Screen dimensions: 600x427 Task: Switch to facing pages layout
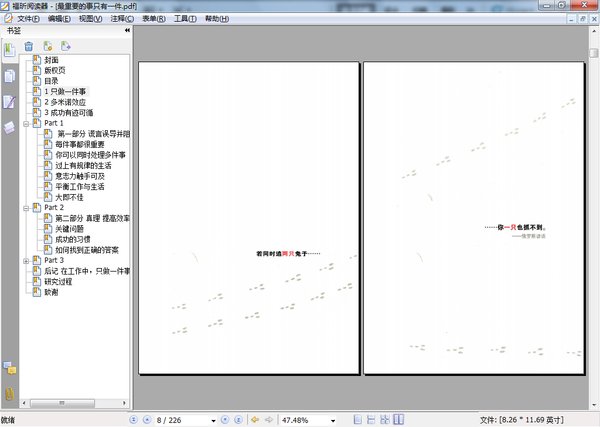pyautogui.click(x=398, y=420)
